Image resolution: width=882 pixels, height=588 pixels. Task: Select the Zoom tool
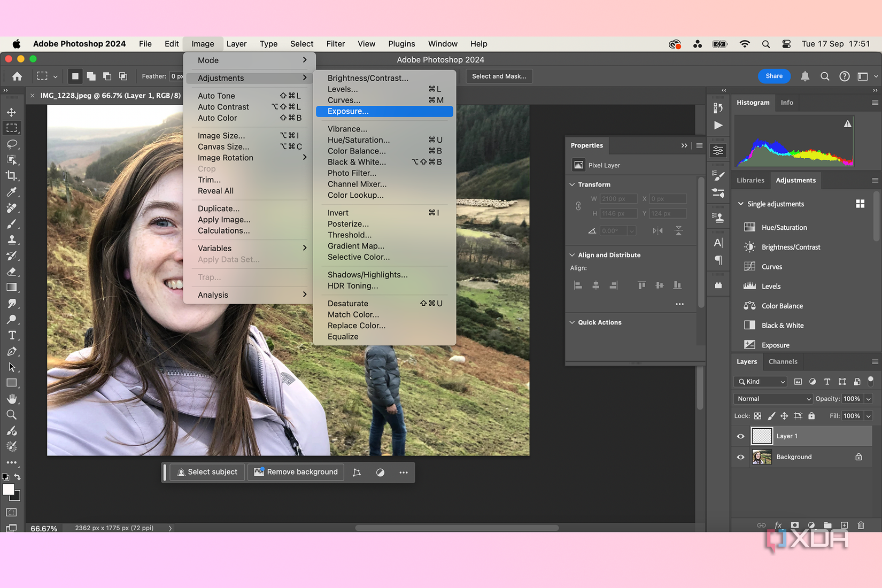point(12,415)
